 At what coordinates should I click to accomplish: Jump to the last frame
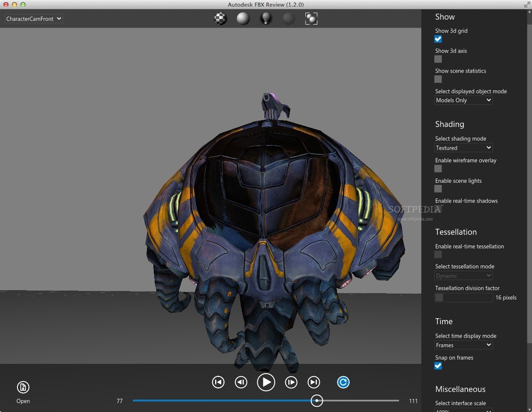314,382
